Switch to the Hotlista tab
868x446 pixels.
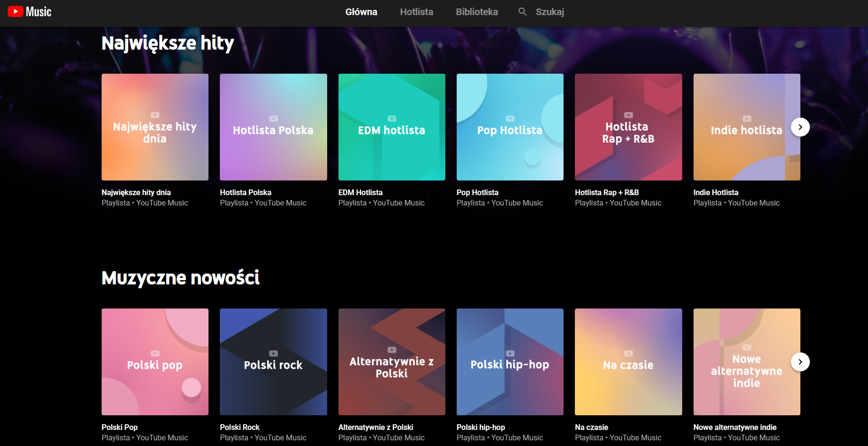click(x=417, y=12)
